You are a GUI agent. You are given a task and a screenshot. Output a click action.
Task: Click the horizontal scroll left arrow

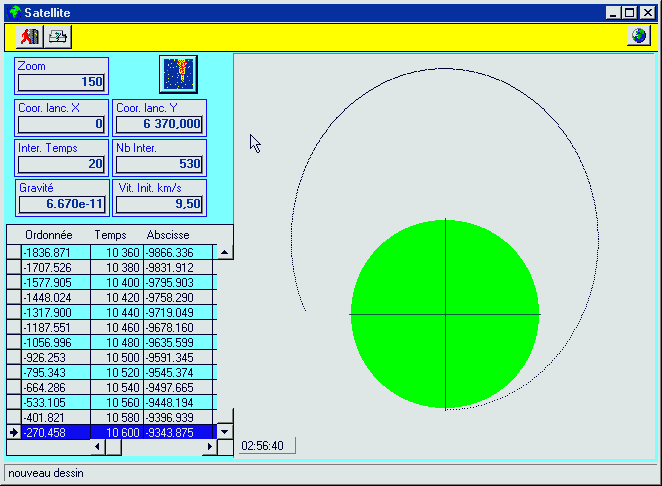[x=98, y=447]
